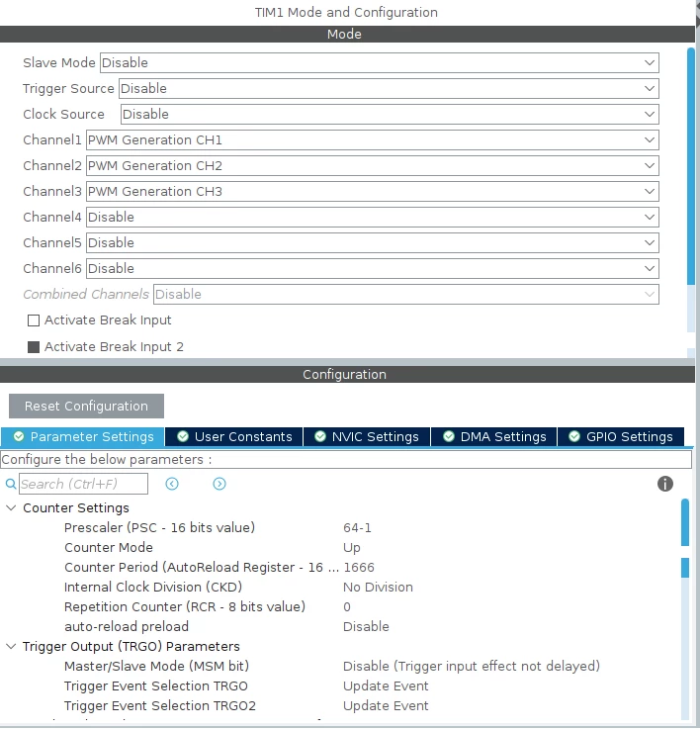
Task: Click the Repetition Counter (RCR) label
Action: (185, 607)
